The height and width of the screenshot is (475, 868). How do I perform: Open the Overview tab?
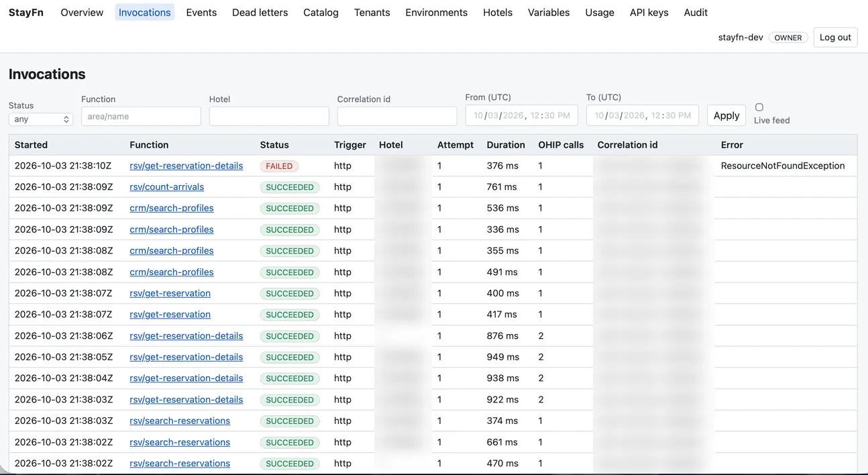coord(82,12)
